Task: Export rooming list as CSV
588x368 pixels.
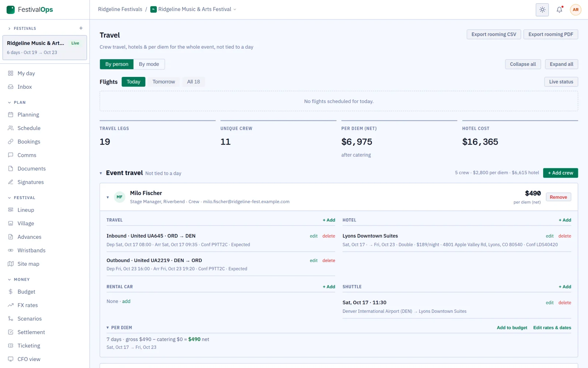Action: [494, 34]
